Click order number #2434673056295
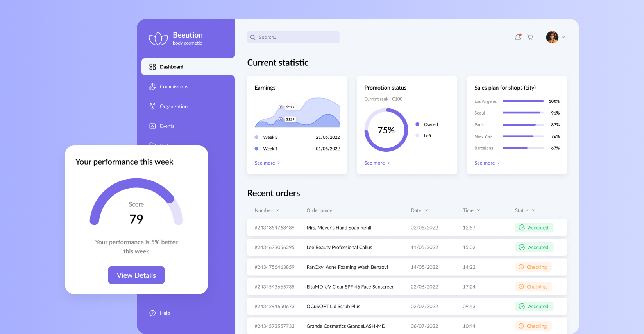644x334 pixels. tap(274, 247)
